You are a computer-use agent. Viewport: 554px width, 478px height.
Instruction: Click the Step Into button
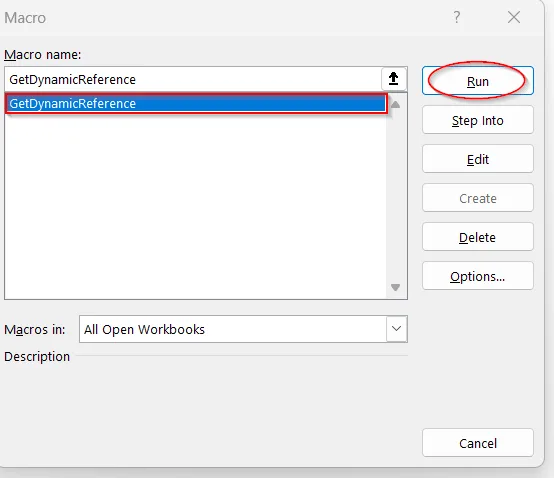(x=478, y=120)
